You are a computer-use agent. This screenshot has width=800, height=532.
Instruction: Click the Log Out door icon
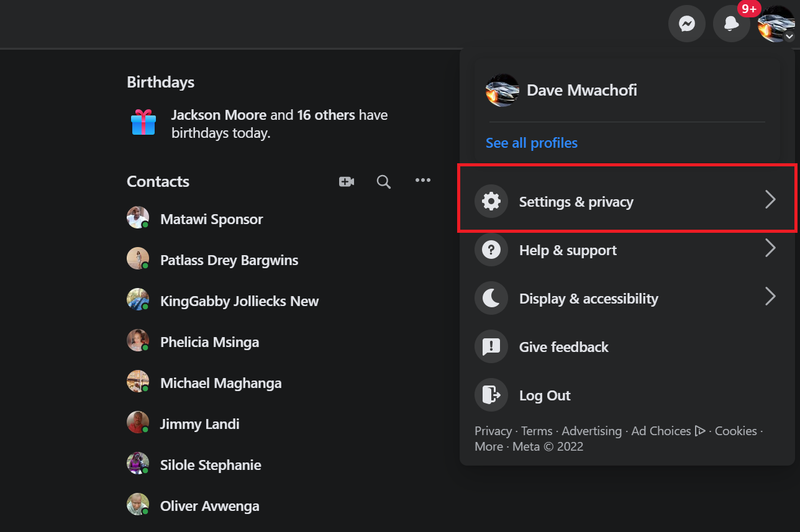[491, 395]
